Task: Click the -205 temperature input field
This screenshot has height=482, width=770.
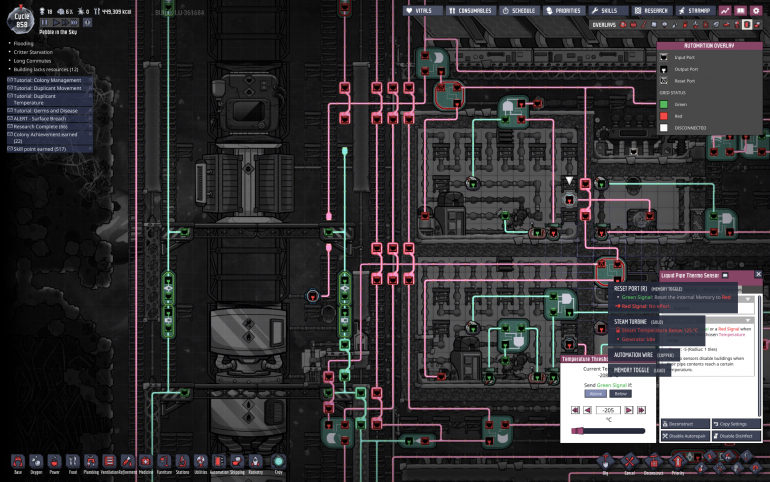Action: (608, 410)
